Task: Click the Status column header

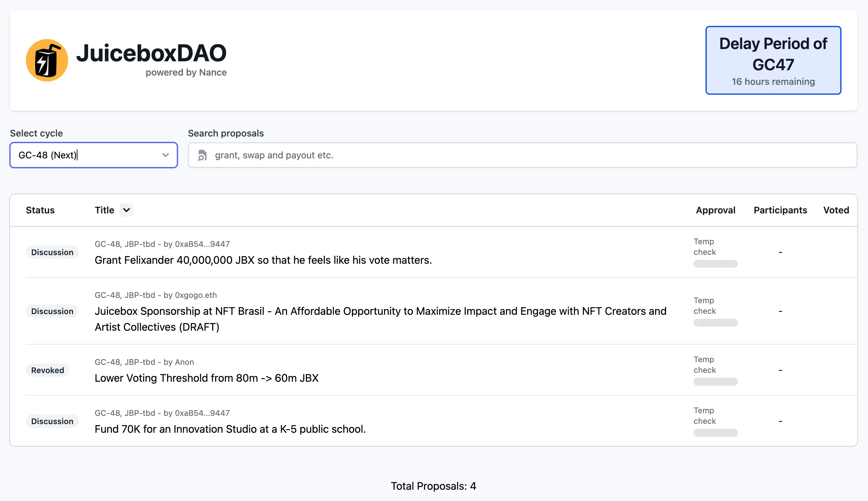Action: click(x=40, y=210)
